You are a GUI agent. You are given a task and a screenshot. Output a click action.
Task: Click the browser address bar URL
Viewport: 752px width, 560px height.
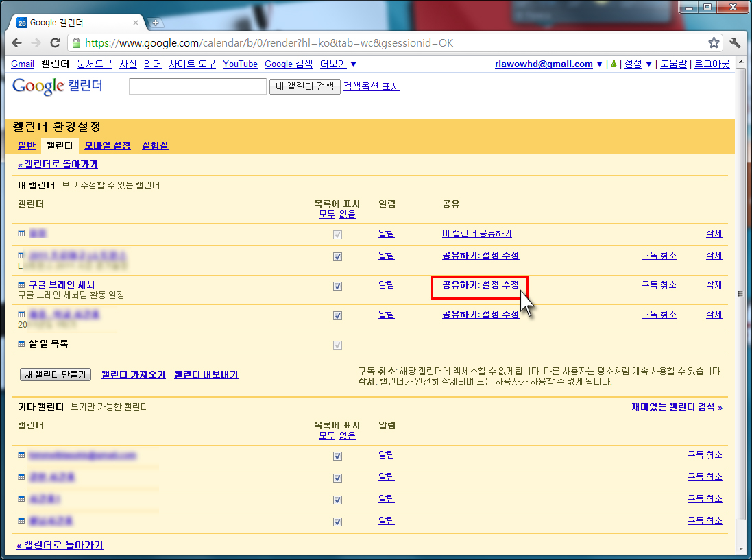[x=269, y=43]
